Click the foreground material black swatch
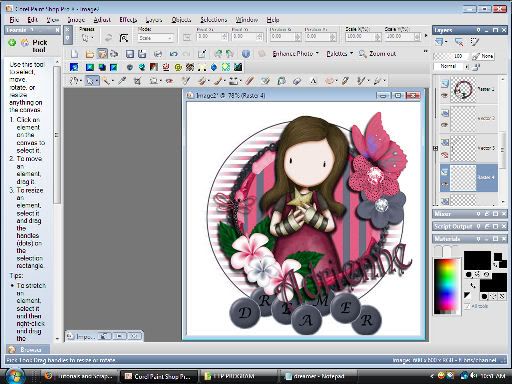 click(x=477, y=260)
